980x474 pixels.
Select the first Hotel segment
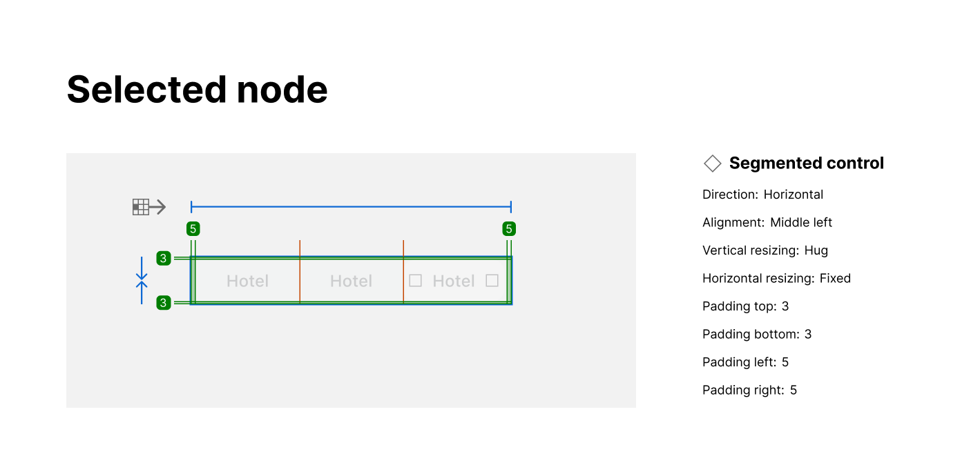click(247, 281)
